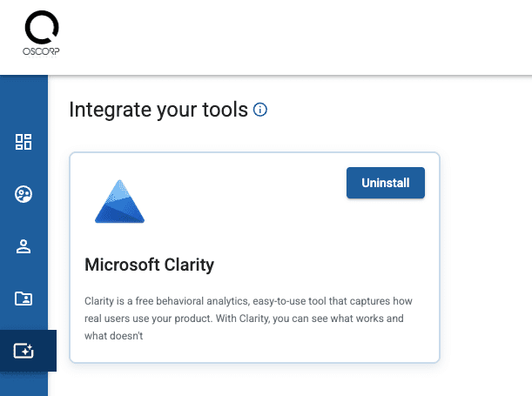Click the info icon beside the heading
Screen dimensions: 532x396
pos(259,111)
